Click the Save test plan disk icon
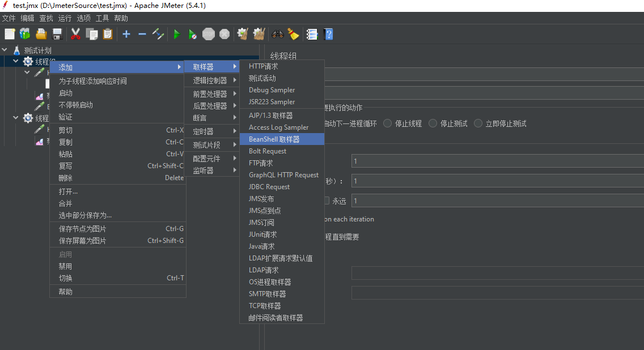 click(x=56, y=34)
